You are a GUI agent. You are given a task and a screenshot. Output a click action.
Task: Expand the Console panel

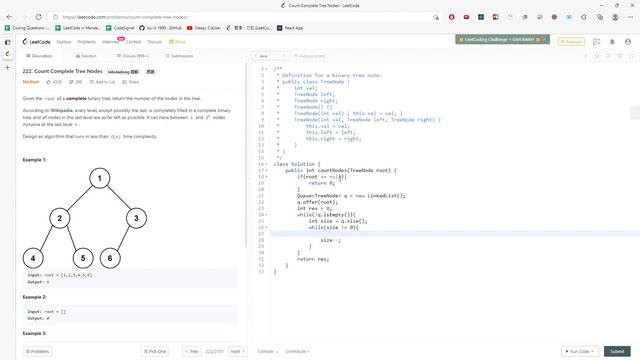tap(268, 351)
